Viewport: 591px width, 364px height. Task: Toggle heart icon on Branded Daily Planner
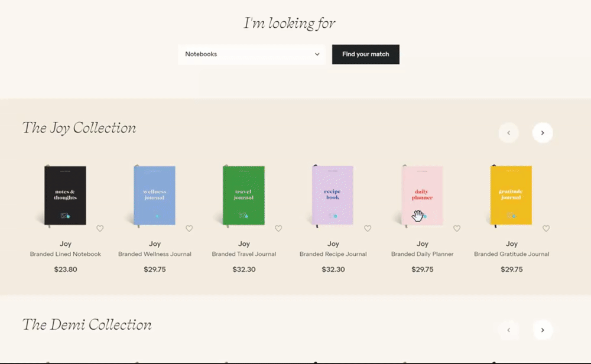(x=457, y=229)
